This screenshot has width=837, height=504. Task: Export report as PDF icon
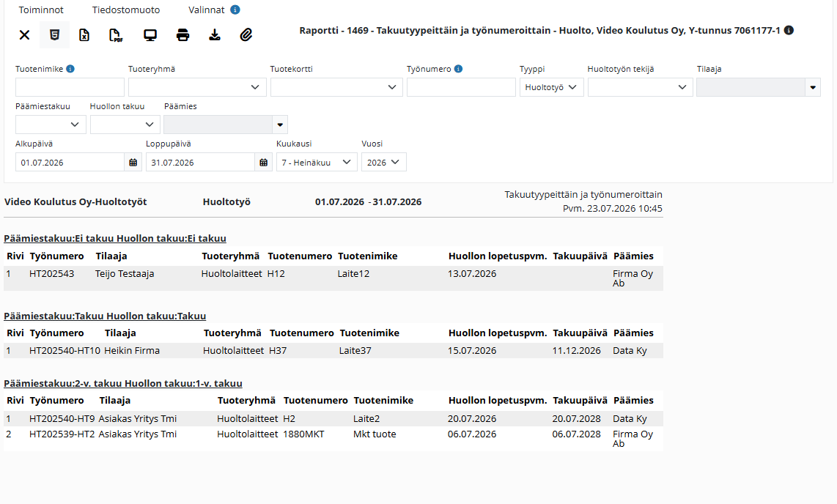pyautogui.click(x=116, y=35)
